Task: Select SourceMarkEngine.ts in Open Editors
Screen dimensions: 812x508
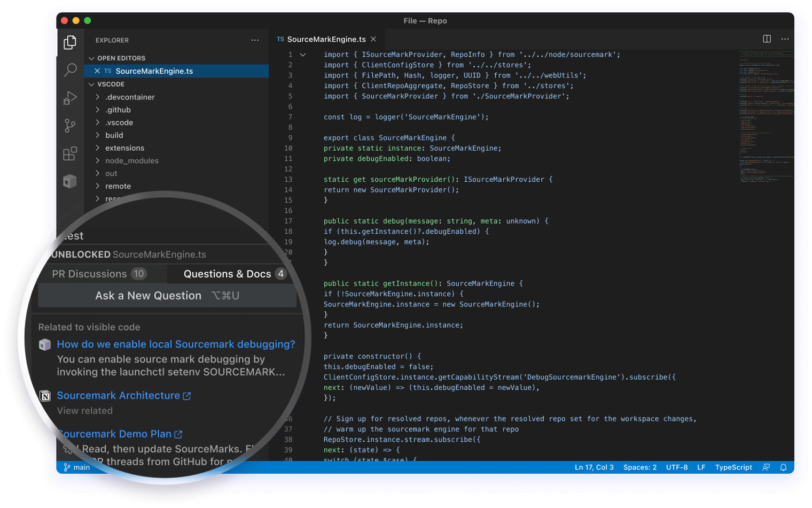Action: (x=176, y=71)
